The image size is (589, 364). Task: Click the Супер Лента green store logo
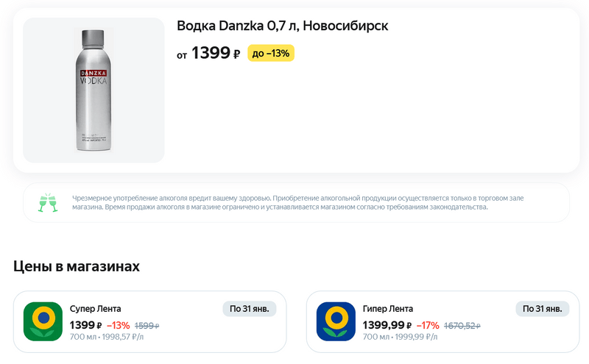(x=43, y=321)
